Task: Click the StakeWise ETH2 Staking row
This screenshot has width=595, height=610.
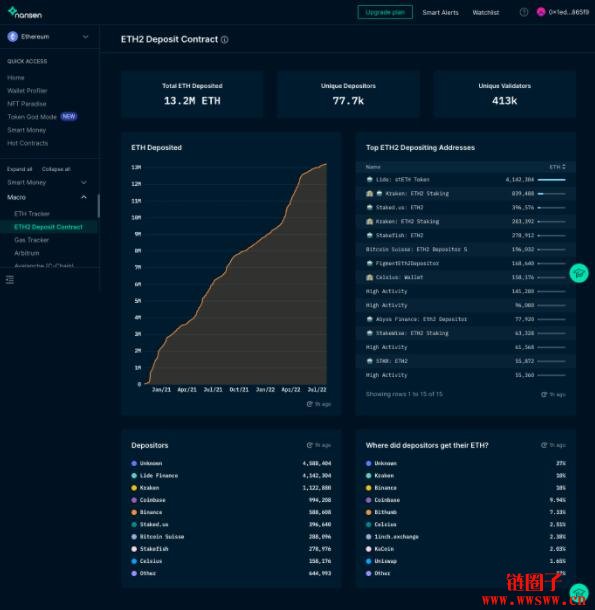Action: pyautogui.click(x=465, y=333)
